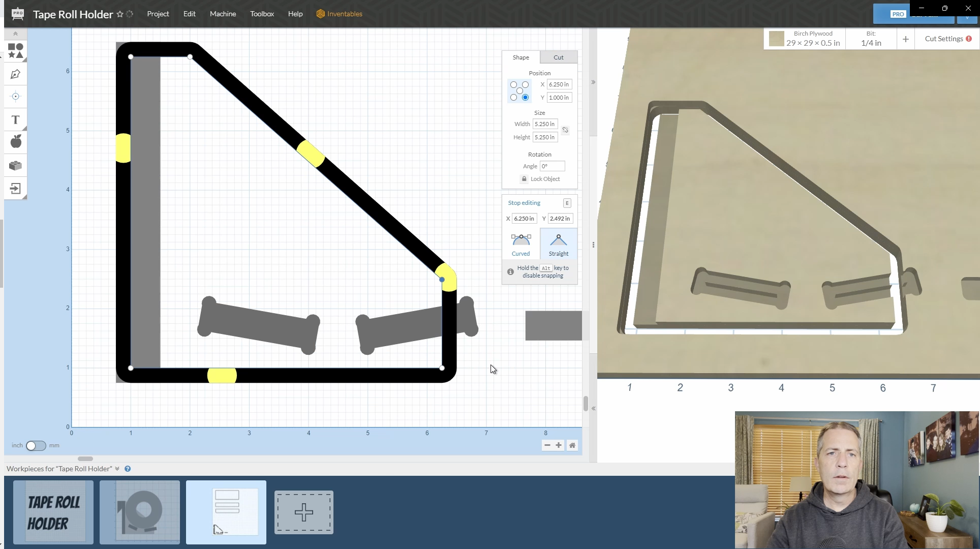Open the Apps brick icon
980x549 pixels.
pyautogui.click(x=15, y=165)
